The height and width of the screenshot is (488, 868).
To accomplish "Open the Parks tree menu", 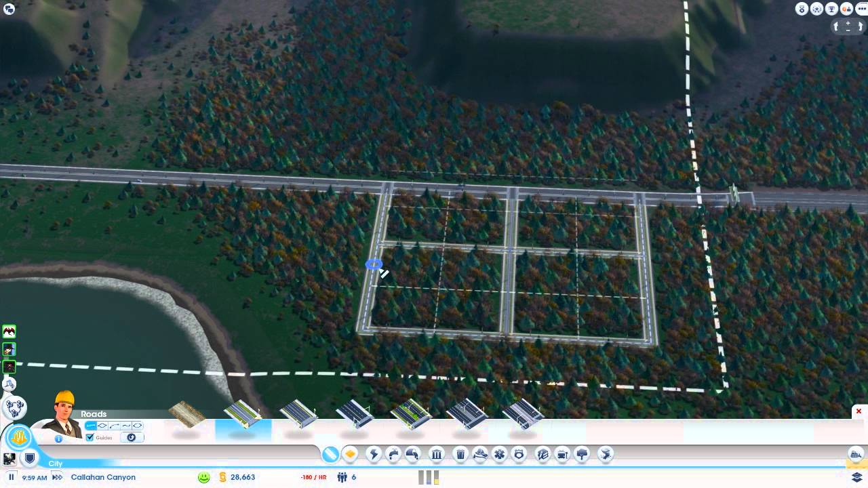I will [x=582, y=454].
